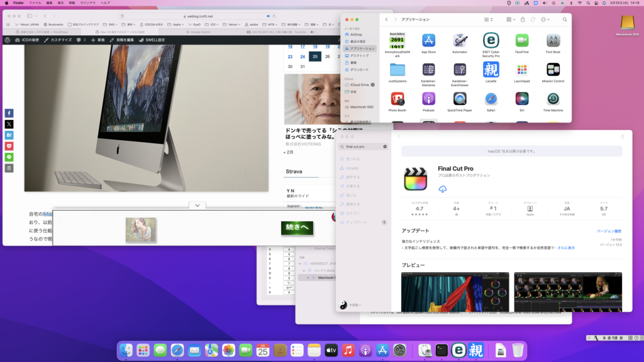Click the バージョン履歴 link

608,231
